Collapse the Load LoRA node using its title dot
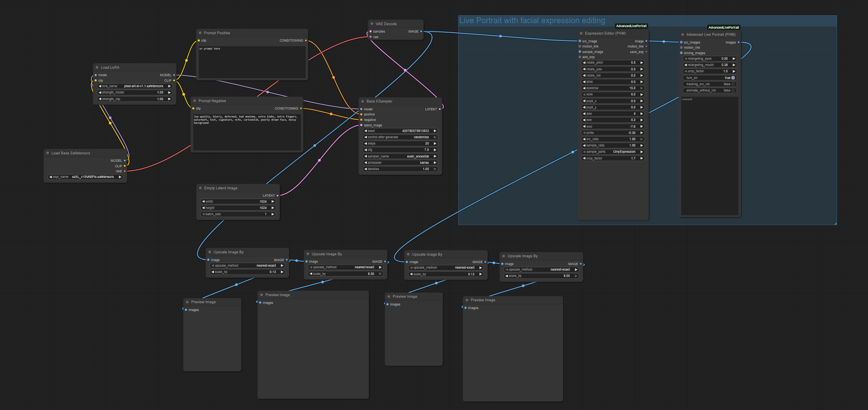 pyautogui.click(x=97, y=68)
